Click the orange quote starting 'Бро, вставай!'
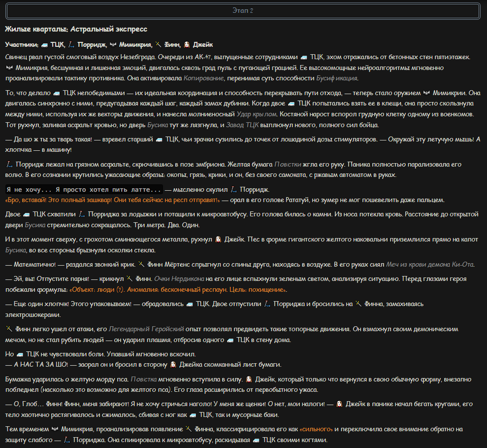 click(112, 200)
